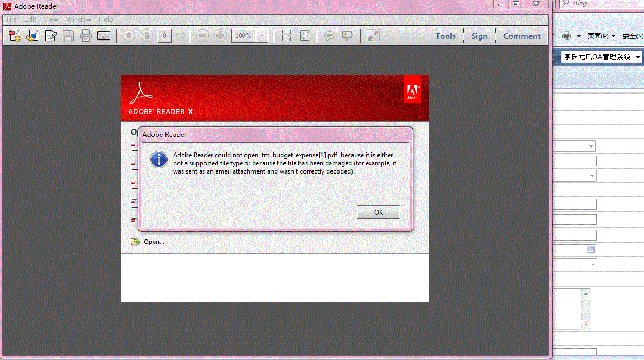The width and height of the screenshot is (644, 360).
Task: Click the Fit one full page icon
Action: tap(304, 36)
